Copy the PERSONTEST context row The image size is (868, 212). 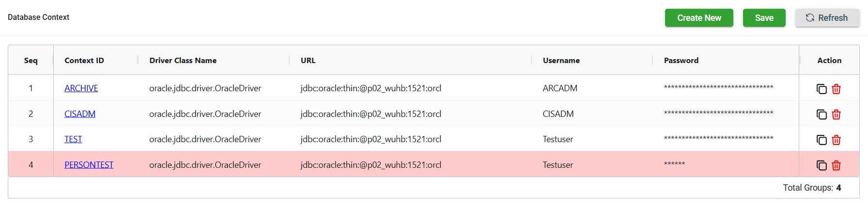(x=821, y=165)
